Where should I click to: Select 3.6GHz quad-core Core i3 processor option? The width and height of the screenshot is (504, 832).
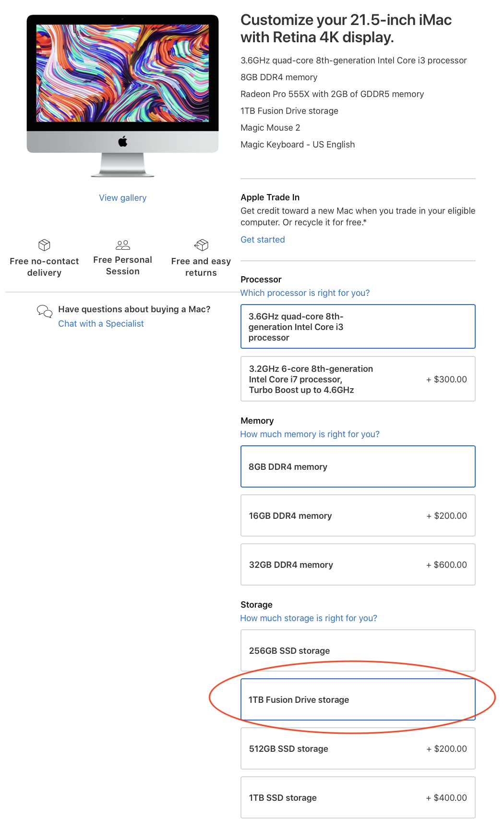358,327
